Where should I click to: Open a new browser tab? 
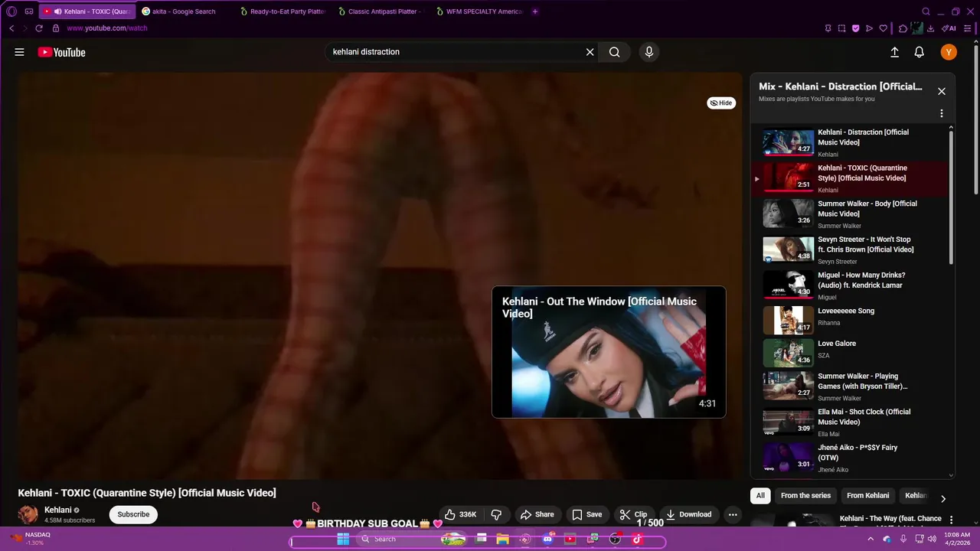[x=535, y=11]
